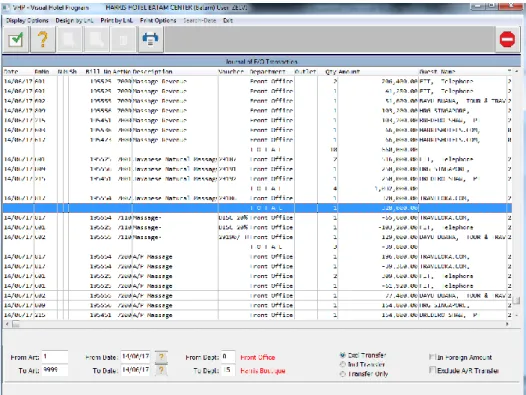Select the Transfer Only radio button
This screenshot has height=395, width=526.
pos(343,374)
